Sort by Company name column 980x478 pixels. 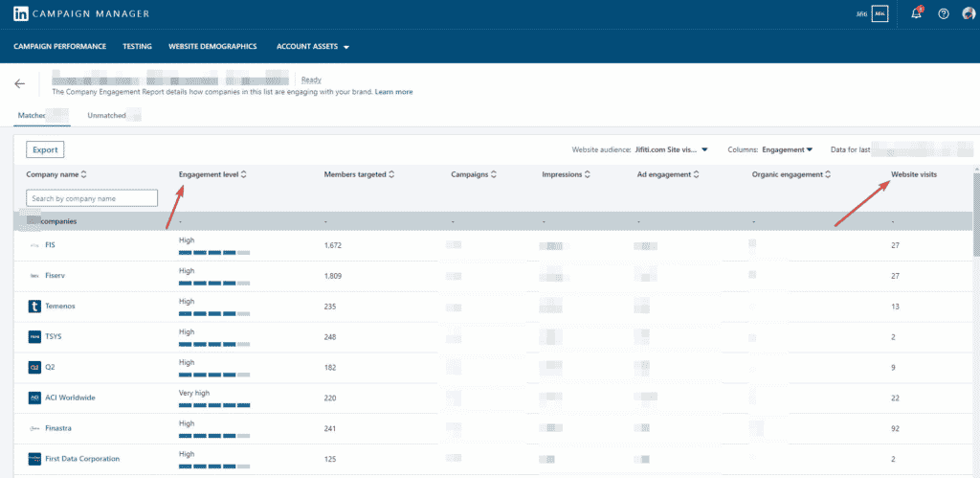[x=83, y=174]
